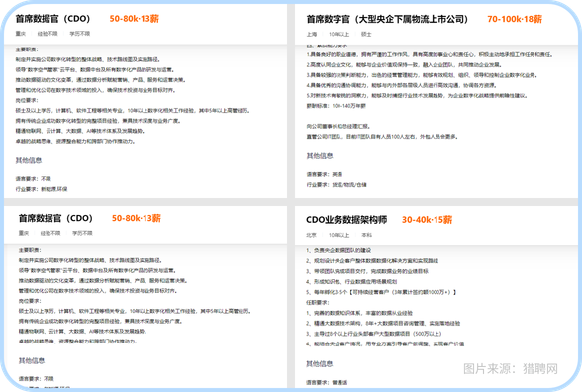Click the 30-40k·15薪 salary label
The image size is (582, 392).
click(427, 220)
